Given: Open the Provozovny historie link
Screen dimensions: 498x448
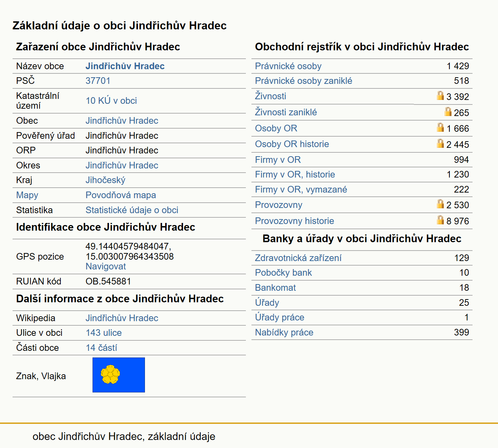Looking at the screenshot, I should click(x=294, y=221).
